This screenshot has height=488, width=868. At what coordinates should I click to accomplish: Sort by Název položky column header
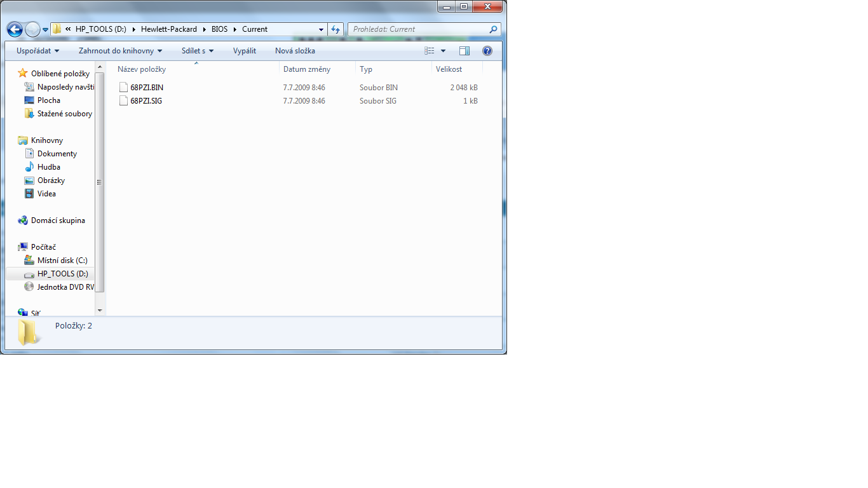tap(142, 69)
